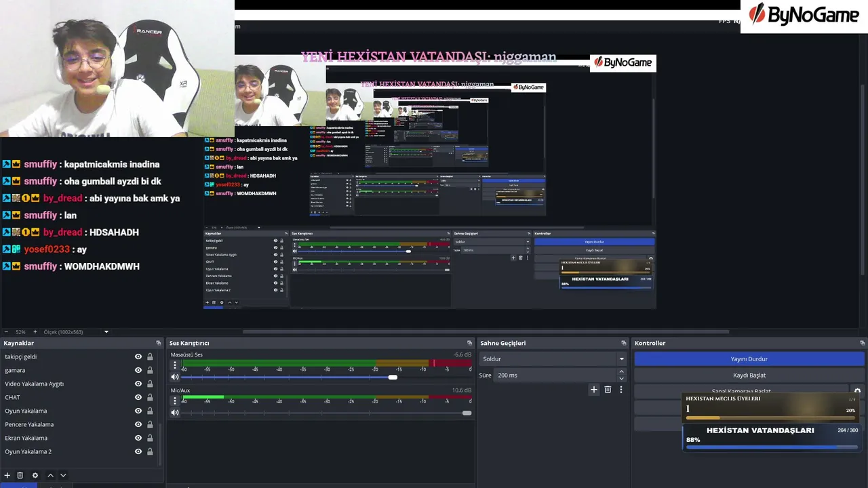The image size is (868, 488).
Task: Mute Masaüstü Ses speaker icon
Action: 175,377
